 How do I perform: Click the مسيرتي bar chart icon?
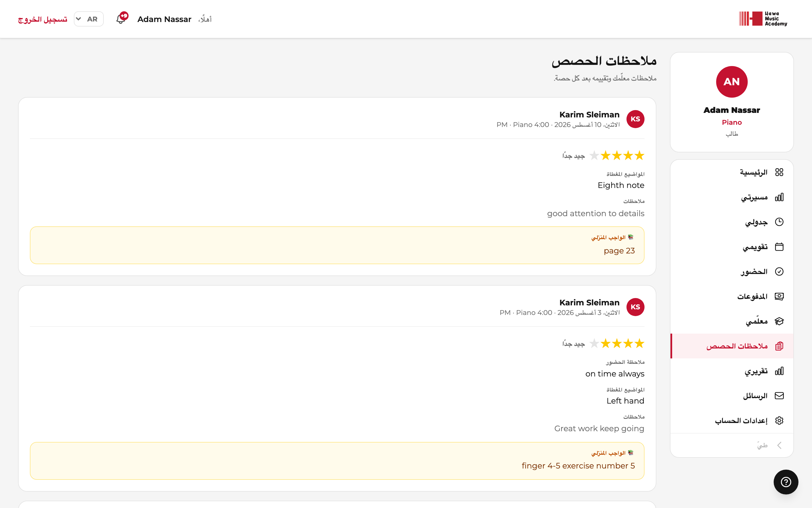coord(779,197)
